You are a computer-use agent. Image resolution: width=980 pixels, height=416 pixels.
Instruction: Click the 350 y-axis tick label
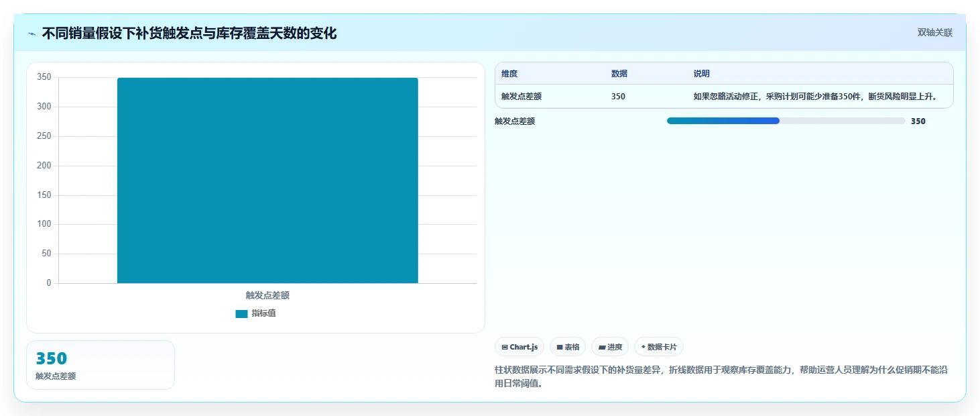tap(44, 77)
